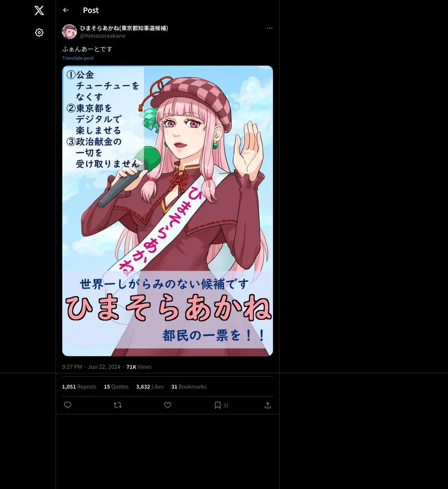This screenshot has height=489, width=448.
Task: Open the ひまそらあかね display name
Action: tap(124, 28)
